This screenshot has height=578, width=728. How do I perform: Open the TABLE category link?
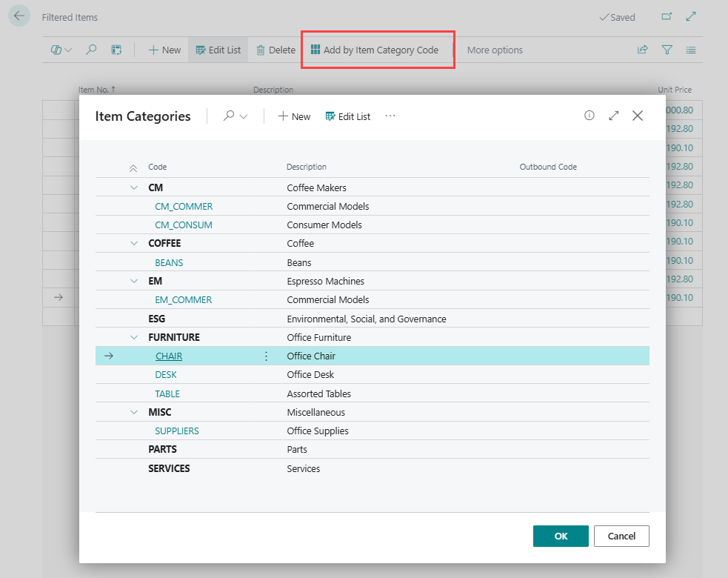(x=167, y=393)
